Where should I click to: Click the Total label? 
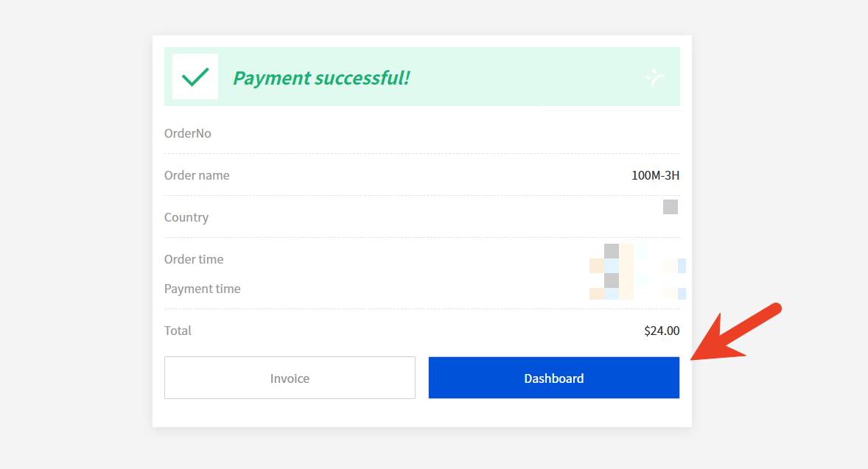178,331
